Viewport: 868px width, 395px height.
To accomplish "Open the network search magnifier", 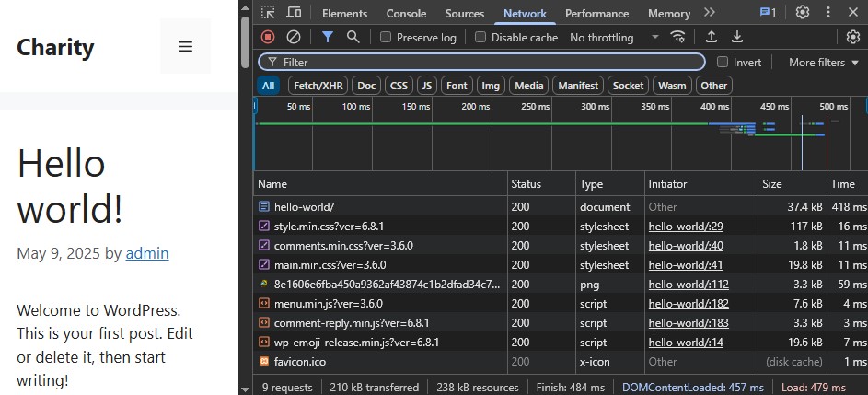I will [x=353, y=37].
